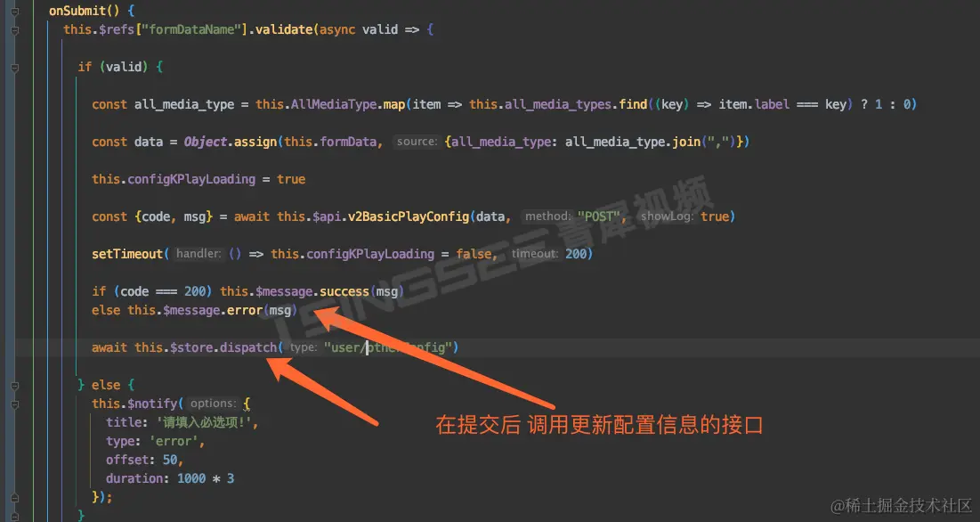The image size is (980, 522).
Task: Click the '请填入必选项!' title string
Action: (x=205, y=422)
